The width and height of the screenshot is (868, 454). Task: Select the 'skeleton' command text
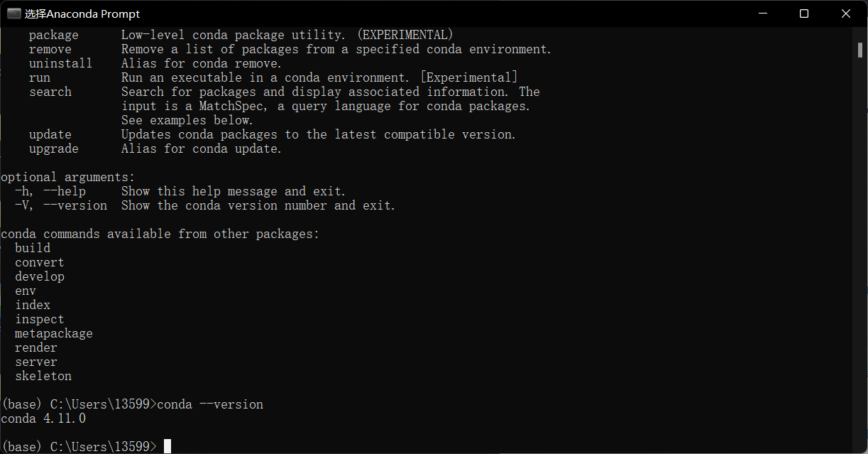click(x=43, y=375)
